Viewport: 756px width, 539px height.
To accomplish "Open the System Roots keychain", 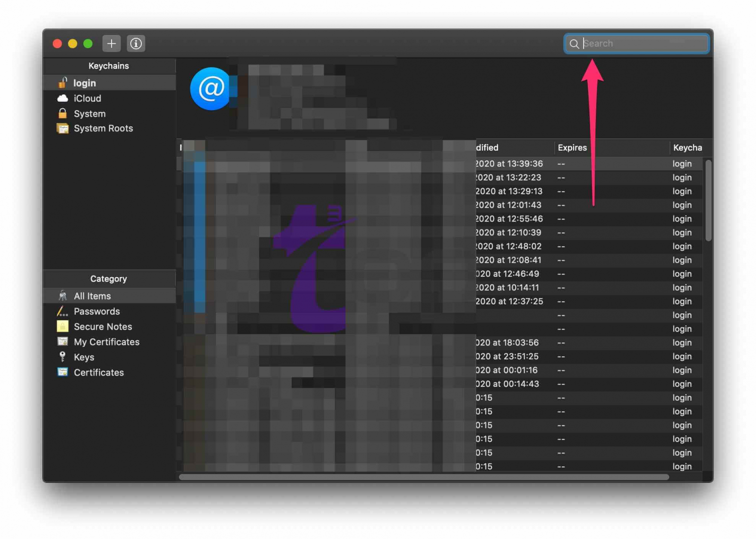I will point(103,128).
